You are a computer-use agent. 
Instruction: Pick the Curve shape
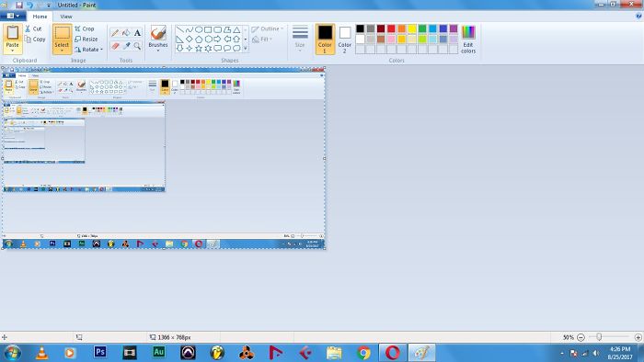point(189,29)
